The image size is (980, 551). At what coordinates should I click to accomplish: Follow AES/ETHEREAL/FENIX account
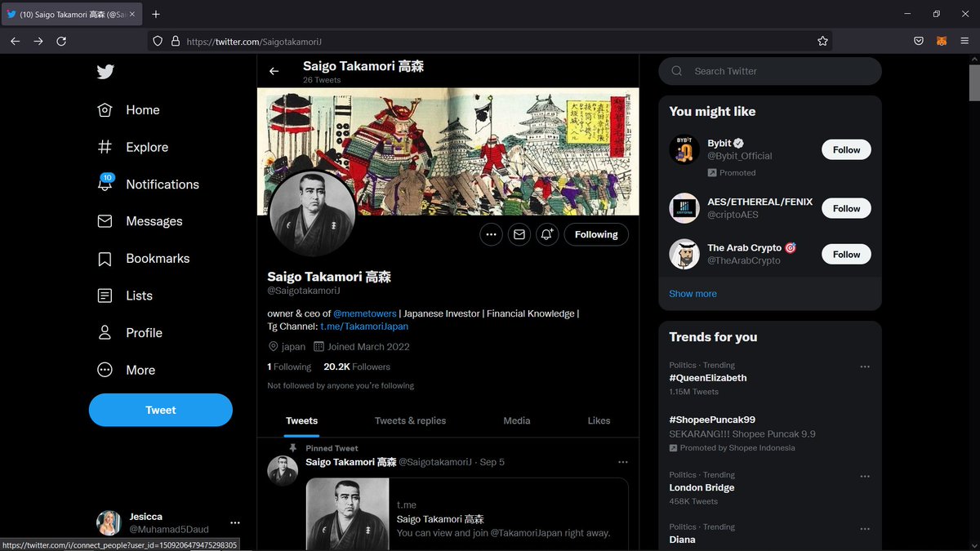pyautogui.click(x=846, y=209)
